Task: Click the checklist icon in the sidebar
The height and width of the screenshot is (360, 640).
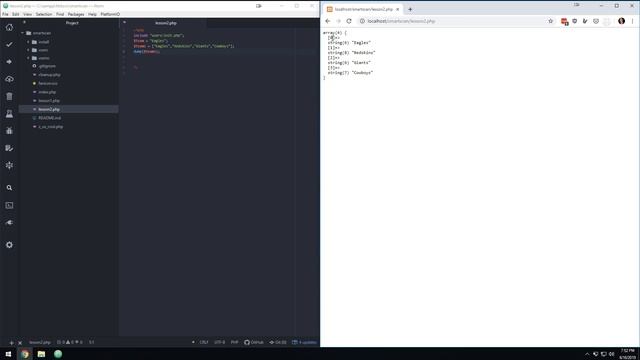Action: click(x=9, y=148)
